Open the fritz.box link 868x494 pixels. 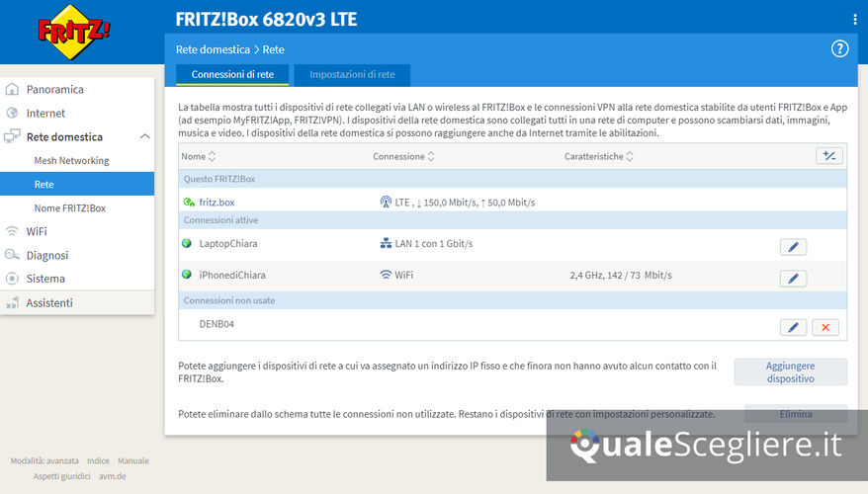pyautogui.click(x=217, y=203)
